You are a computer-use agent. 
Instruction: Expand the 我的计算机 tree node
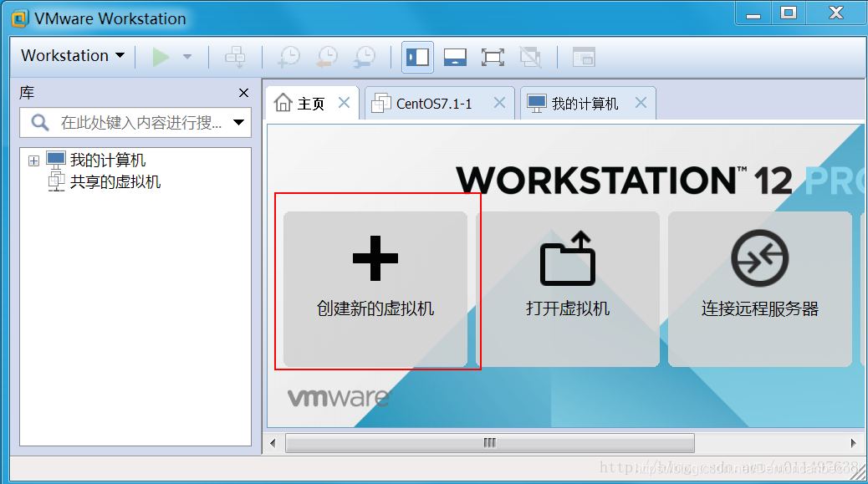[33, 161]
